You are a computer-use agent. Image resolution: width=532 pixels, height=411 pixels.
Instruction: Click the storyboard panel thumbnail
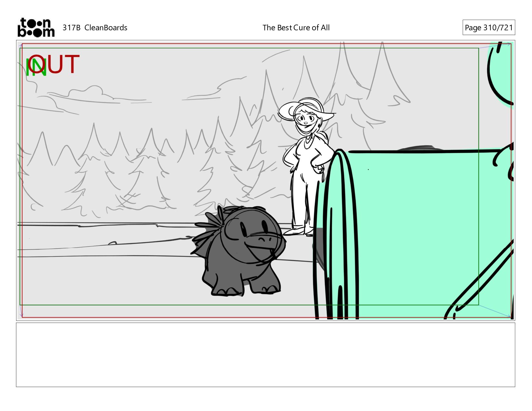point(266,180)
